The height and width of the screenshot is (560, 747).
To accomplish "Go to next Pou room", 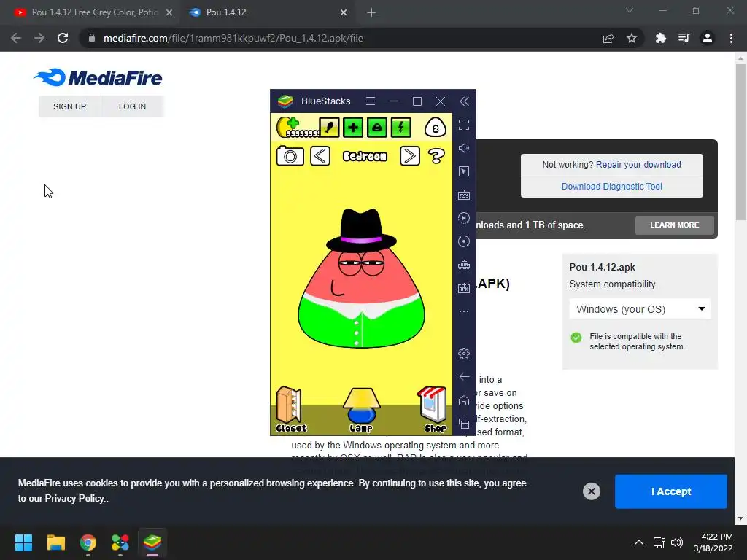I will point(410,156).
